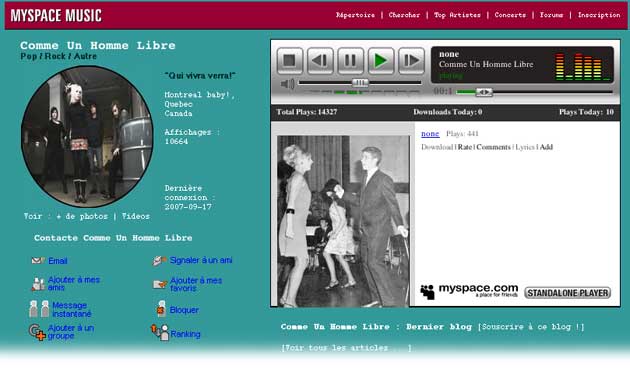This screenshot has width=630, height=369.
Task: Click the Pop / Rock / Autre genre text
Action: (58, 56)
